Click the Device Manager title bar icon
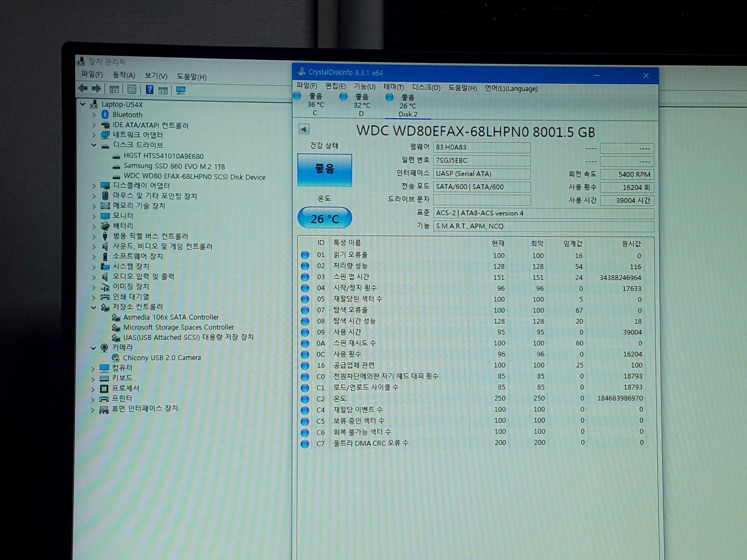Viewport: 747px width, 560px height. (x=81, y=61)
